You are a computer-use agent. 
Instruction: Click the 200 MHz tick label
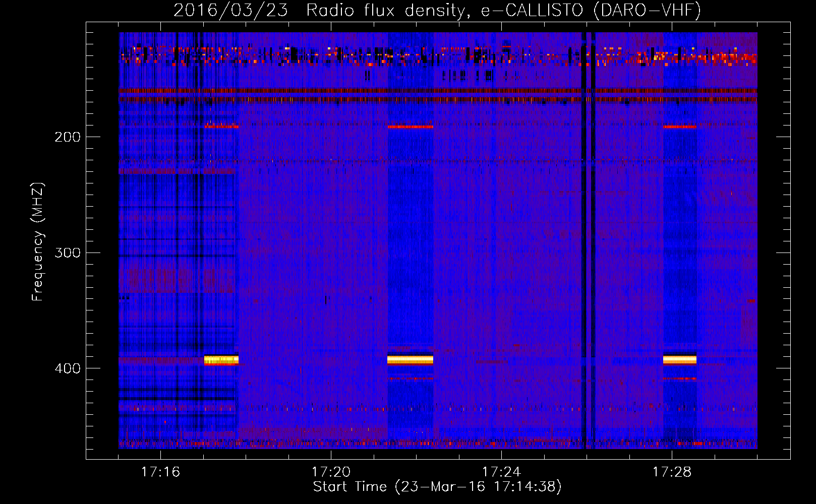pos(67,137)
